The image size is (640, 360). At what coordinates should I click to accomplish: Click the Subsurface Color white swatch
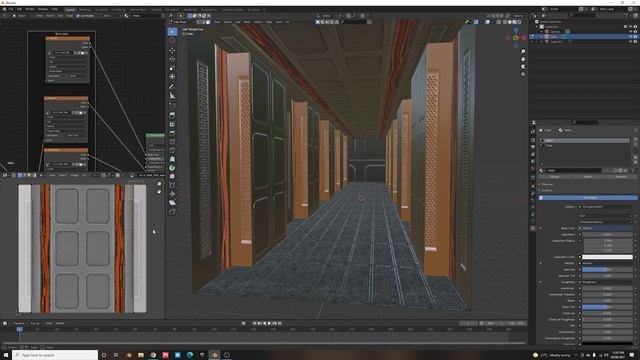pyautogui.click(x=607, y=257)
